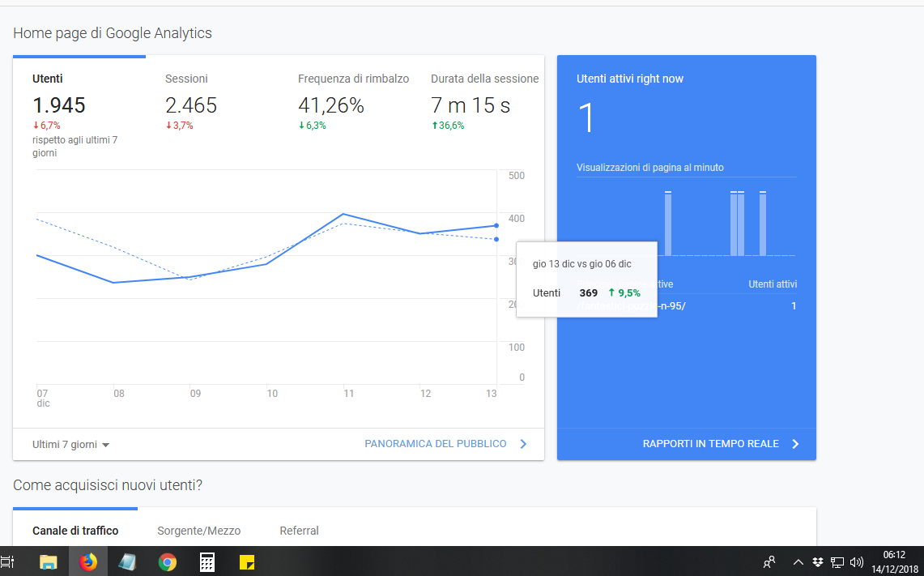The height and width of the screenshot is (576, 924).
Task: Open File Explorer from taskbar
Action: pos(48,562)
